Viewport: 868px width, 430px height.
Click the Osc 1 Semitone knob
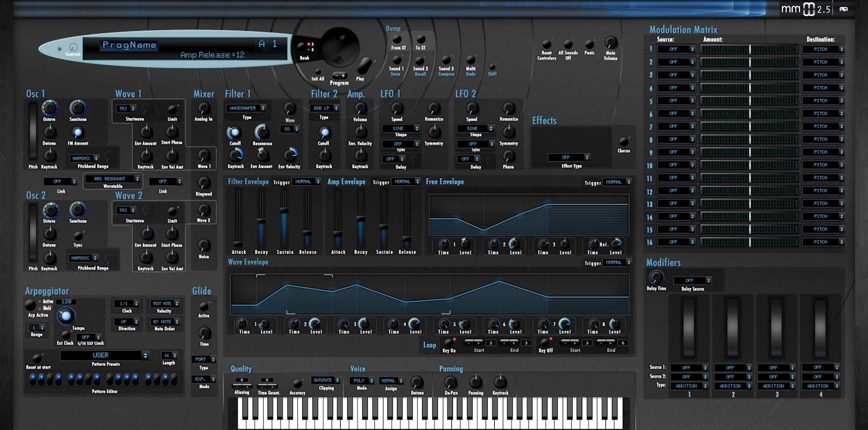[x=78, y=108]
